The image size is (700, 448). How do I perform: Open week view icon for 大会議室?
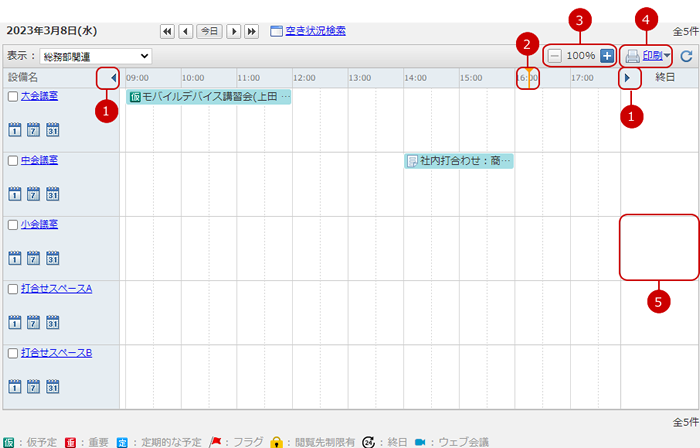[33, 130]
